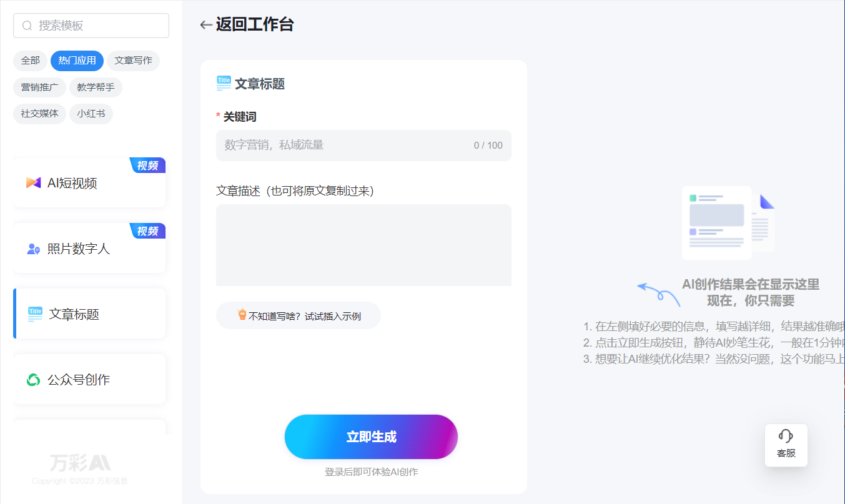Click the 关键词 field label
Screen dimensions: 845x504
240,117
